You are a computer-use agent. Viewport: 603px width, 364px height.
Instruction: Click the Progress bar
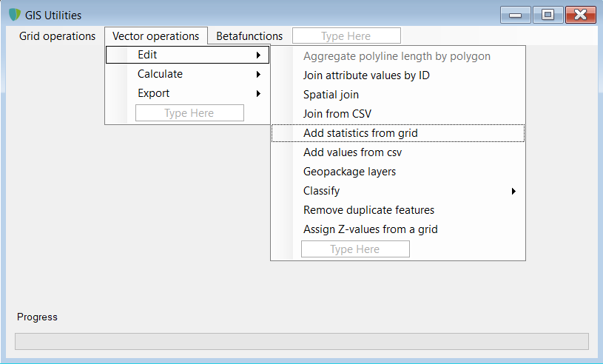(x=301, y=341)
